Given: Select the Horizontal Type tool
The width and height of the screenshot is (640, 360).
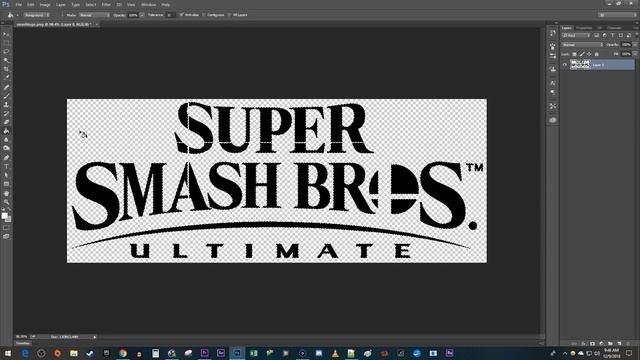Looking at the screenshot, I should point(6,166).
